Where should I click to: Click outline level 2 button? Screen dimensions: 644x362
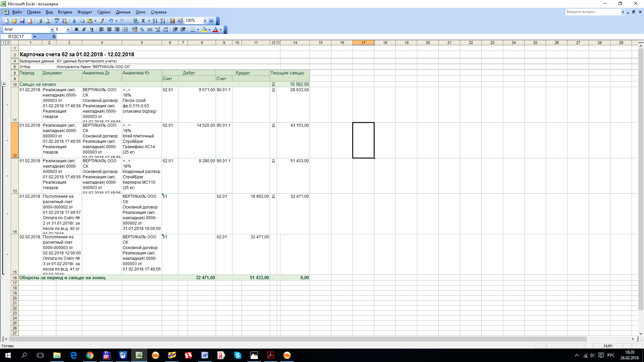coord(8,43)
